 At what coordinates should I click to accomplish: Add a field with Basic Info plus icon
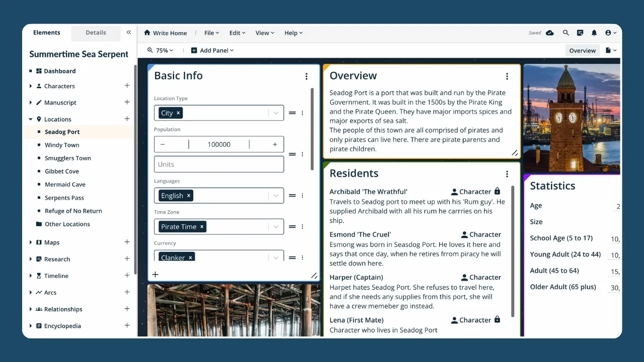point(155,275)
